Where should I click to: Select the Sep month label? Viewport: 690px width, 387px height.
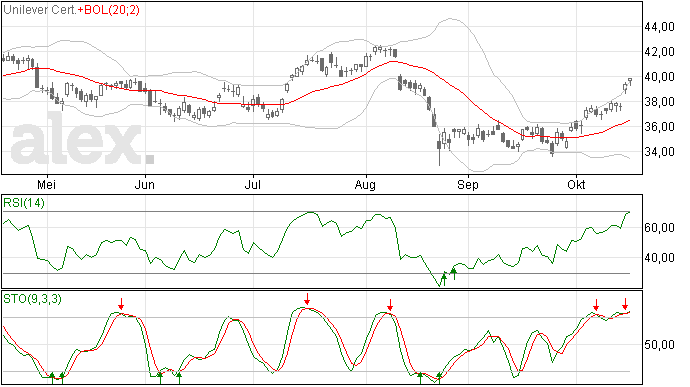coord(467,185)
